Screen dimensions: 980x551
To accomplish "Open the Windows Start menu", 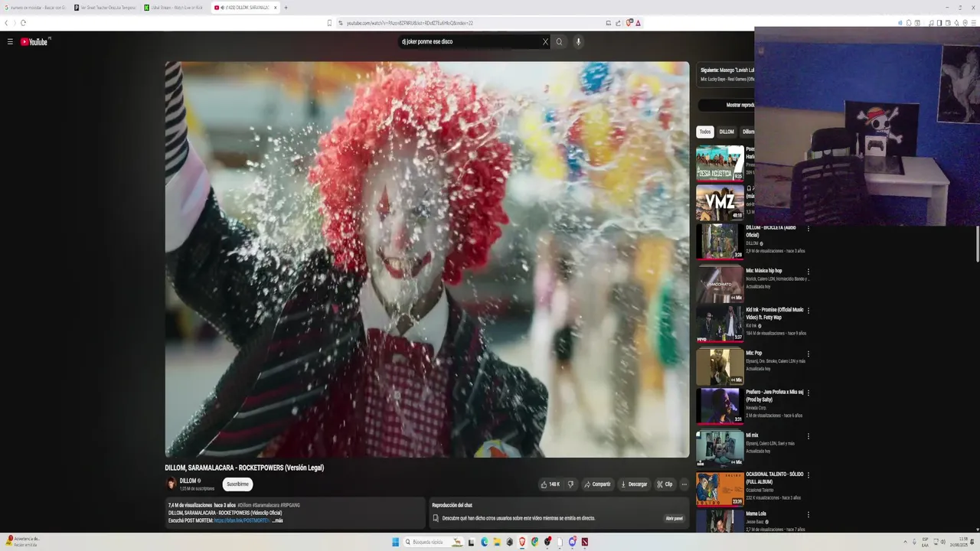I will click(x=395, y=542).
